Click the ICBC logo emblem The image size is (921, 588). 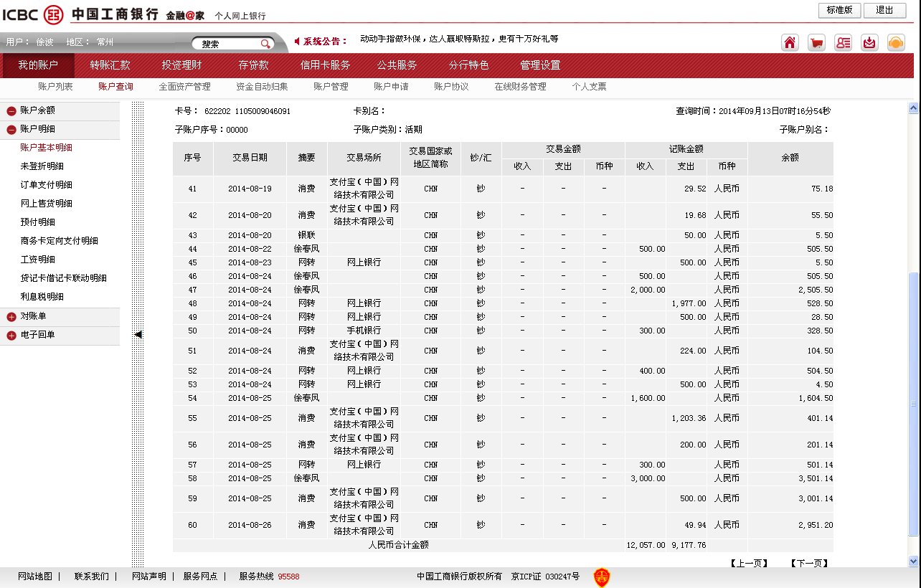[53, 14]
